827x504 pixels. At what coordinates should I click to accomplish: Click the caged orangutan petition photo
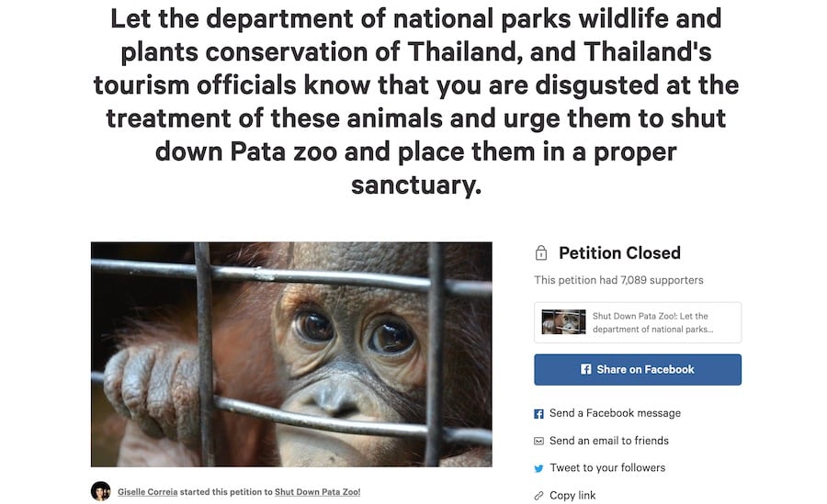[291, 354]
